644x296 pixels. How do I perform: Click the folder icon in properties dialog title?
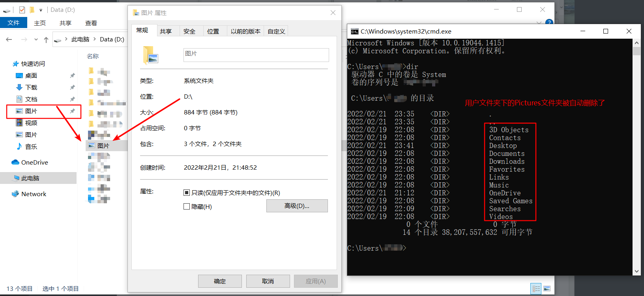click(136, 13)
